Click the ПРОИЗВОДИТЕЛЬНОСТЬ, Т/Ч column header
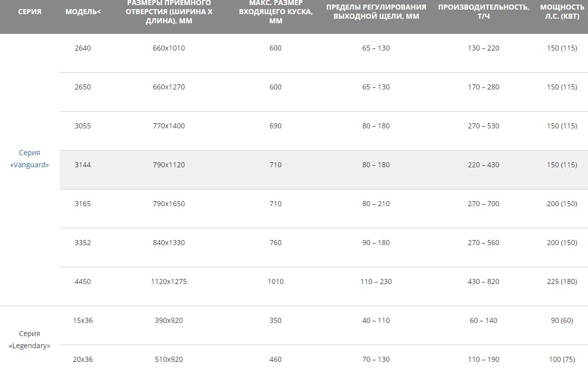 click(x=484, y=12)
